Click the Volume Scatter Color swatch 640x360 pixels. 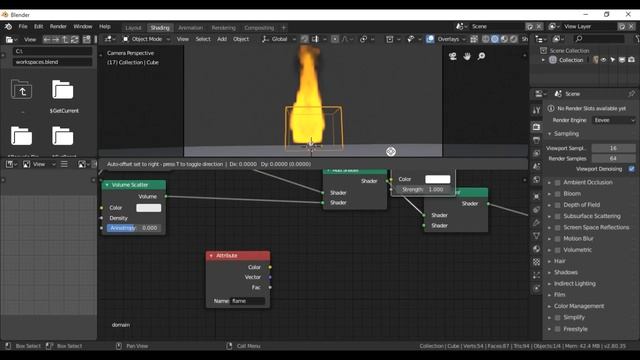(x=149, y=208)
